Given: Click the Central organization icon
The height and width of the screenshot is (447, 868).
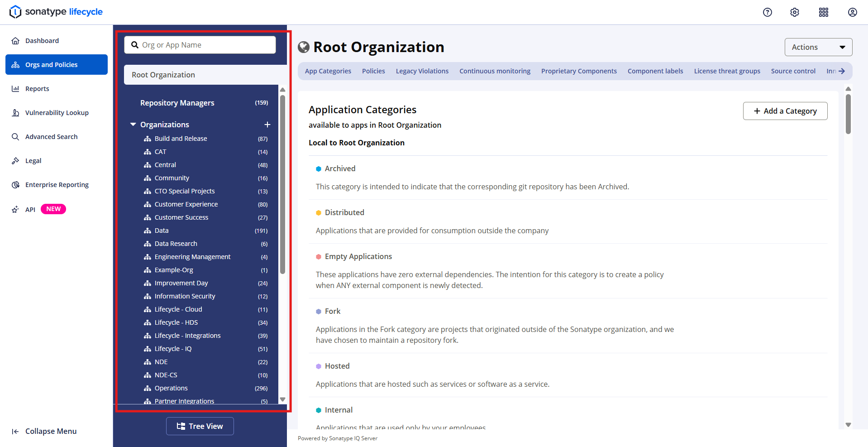Looking at the screenshot, I should [x=148, y=165].
